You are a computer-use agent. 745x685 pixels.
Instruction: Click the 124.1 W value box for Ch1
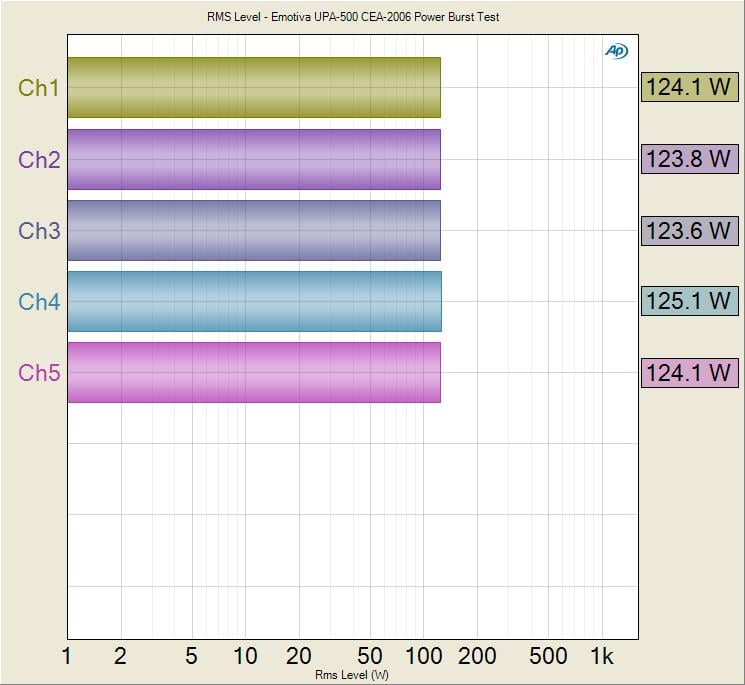[x=690, y=87]
